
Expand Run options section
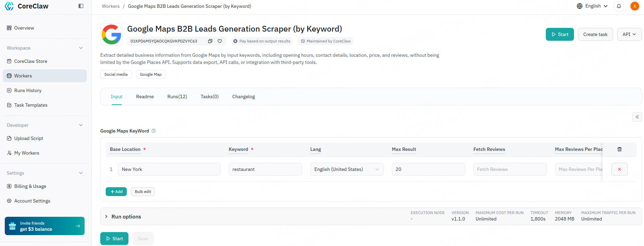coord(123,216)
